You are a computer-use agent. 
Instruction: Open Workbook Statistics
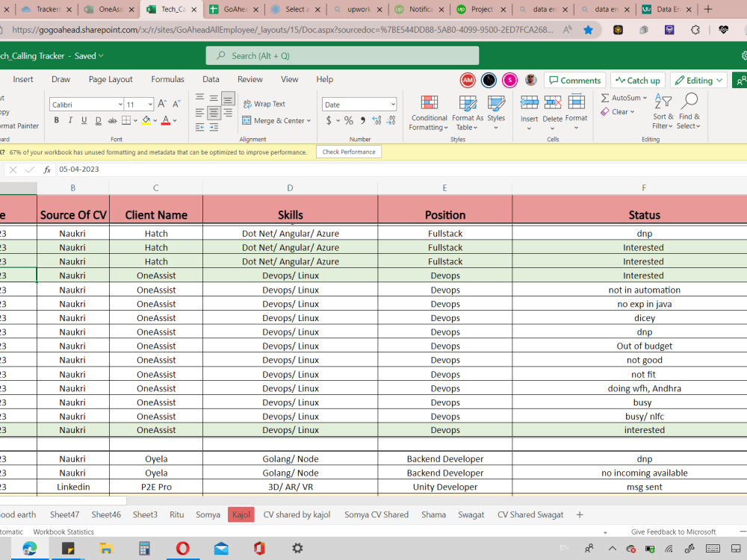click(63, 532)
